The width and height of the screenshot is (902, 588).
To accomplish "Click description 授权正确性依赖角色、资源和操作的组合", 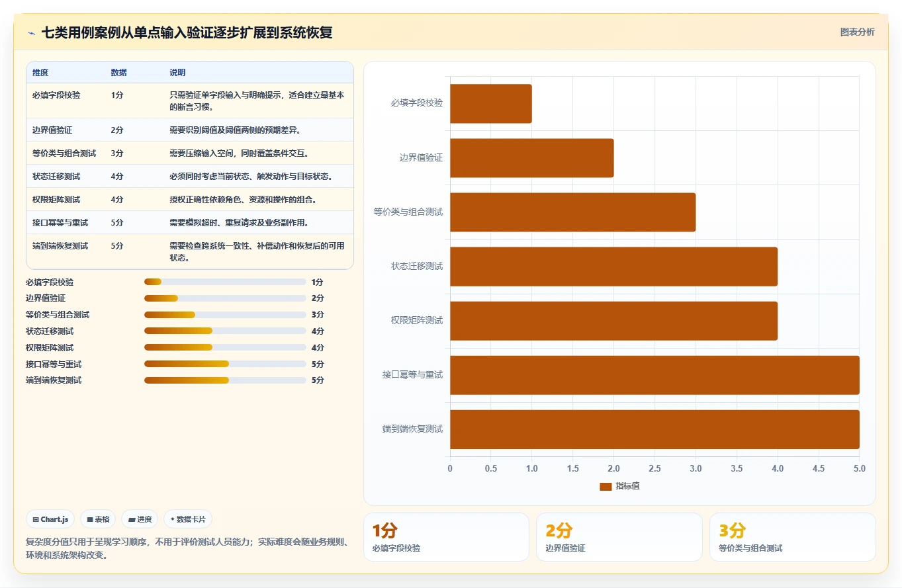I will tap(244, 200).
